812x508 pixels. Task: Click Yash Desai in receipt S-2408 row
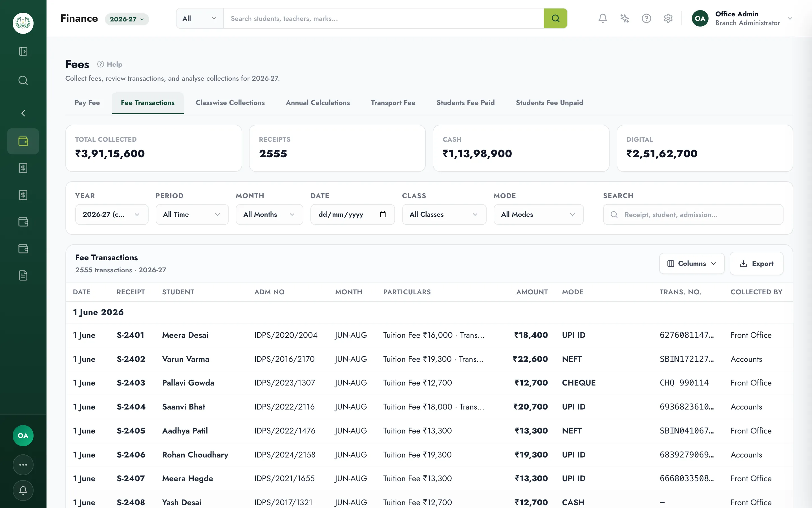182,503
